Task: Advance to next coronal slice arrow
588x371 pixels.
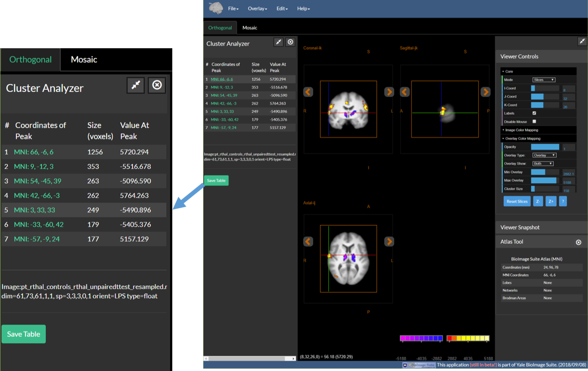Action: point(389,92)
